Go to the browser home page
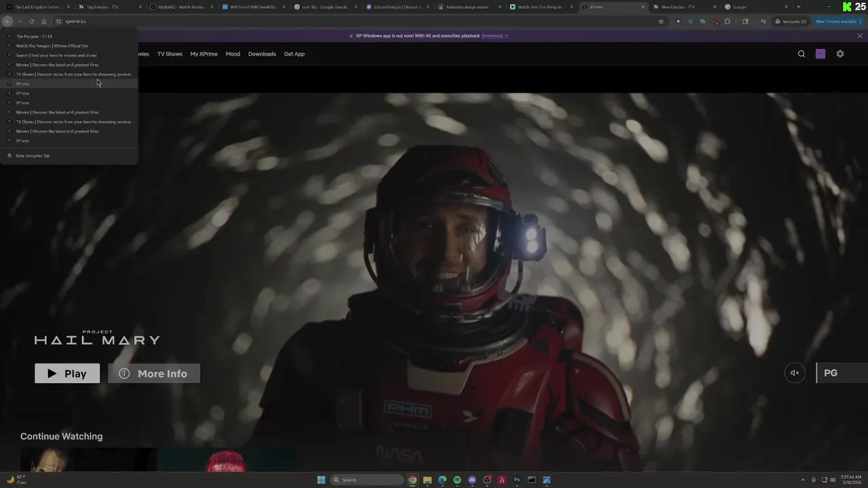 pos(44,21)
